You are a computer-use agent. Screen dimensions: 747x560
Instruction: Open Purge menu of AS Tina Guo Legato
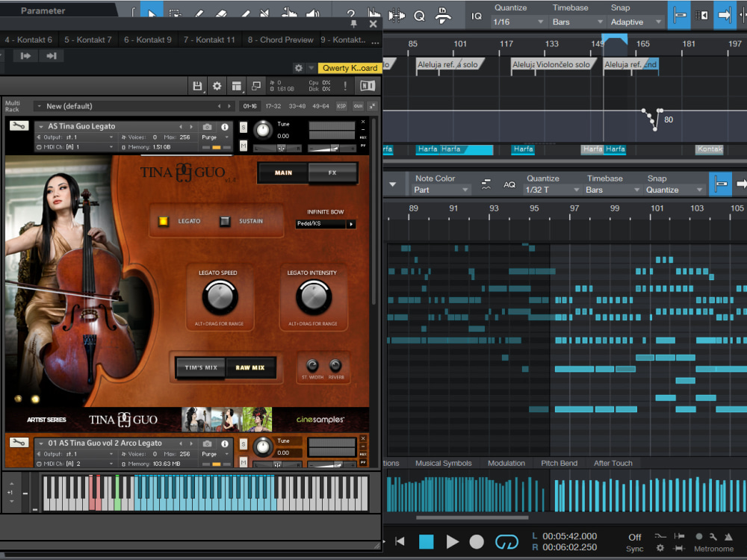click(214, 137)
